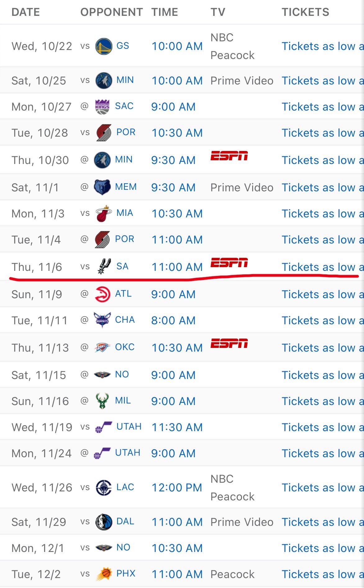Click the Sacramento Kings logo

click(102, 107)
